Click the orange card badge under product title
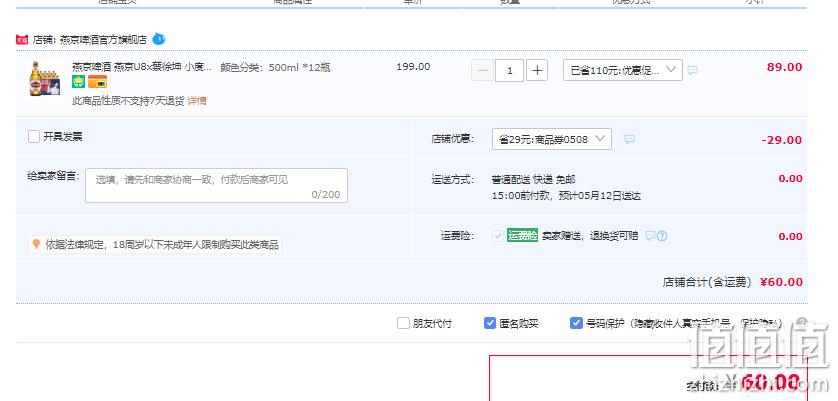Image resolution: width=838 pixels, height=401 pixels. coord(97,82)
